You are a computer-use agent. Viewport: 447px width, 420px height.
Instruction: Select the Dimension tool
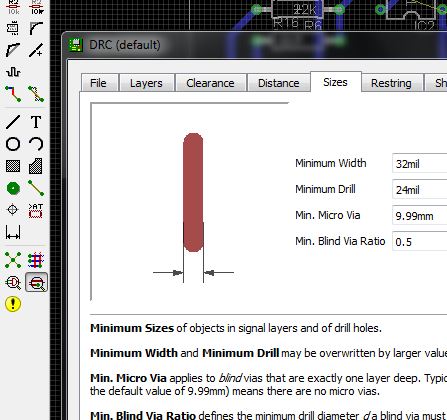pyautogui.click(x=13, y=232)
